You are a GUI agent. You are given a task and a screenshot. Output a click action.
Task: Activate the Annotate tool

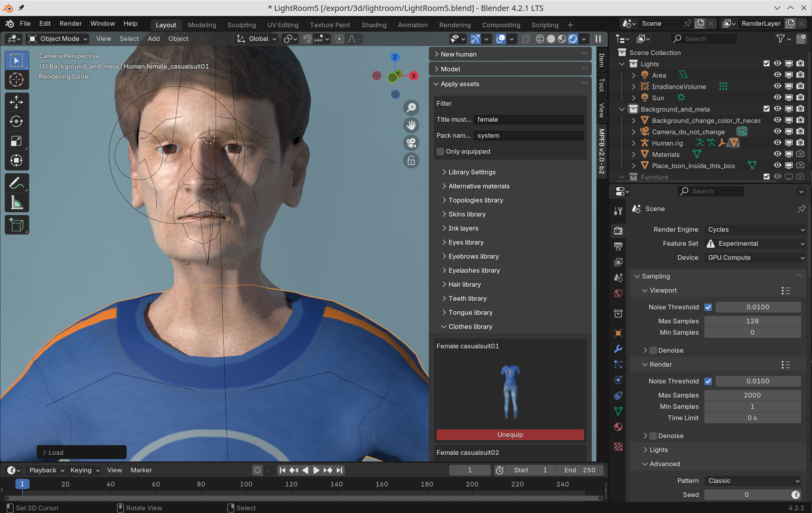tap(16, 183)
